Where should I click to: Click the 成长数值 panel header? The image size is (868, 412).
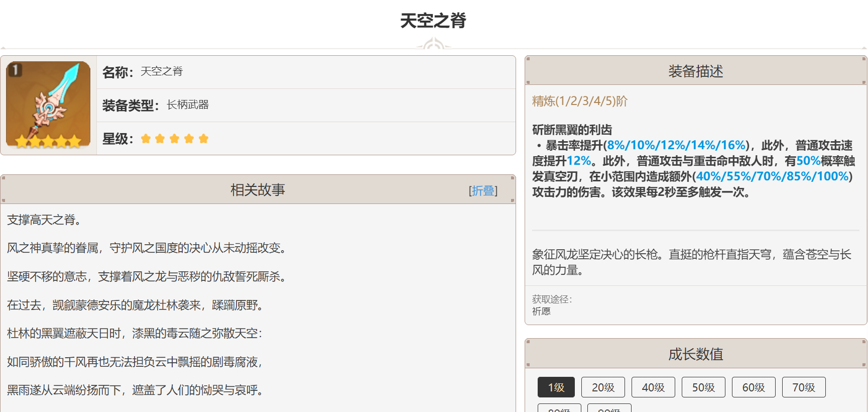[695, 354]
